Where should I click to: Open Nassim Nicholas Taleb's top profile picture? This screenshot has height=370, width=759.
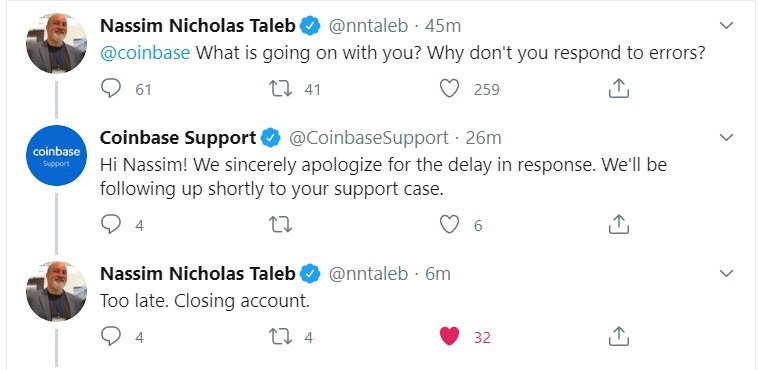[x=56, y=43]
